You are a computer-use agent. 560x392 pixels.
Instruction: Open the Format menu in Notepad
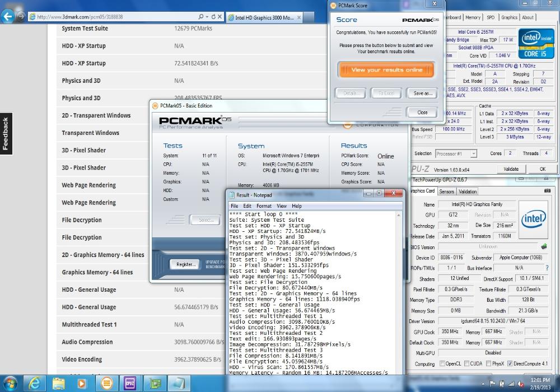pos(264,206)
